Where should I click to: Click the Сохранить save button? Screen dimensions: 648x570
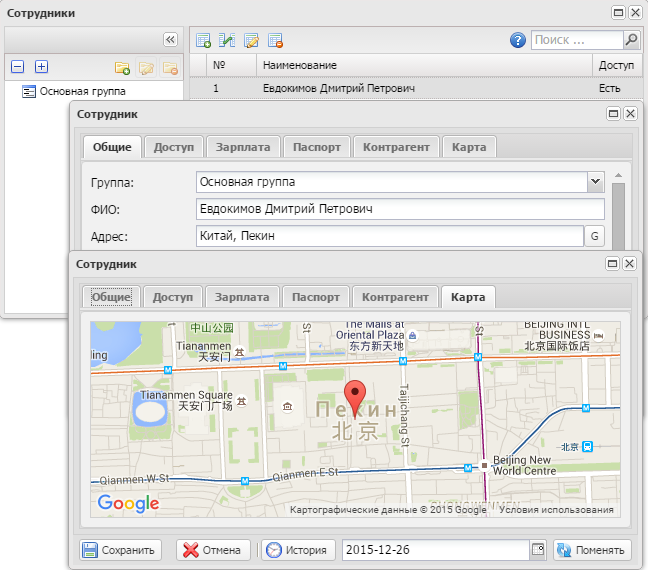coord(120,550)
